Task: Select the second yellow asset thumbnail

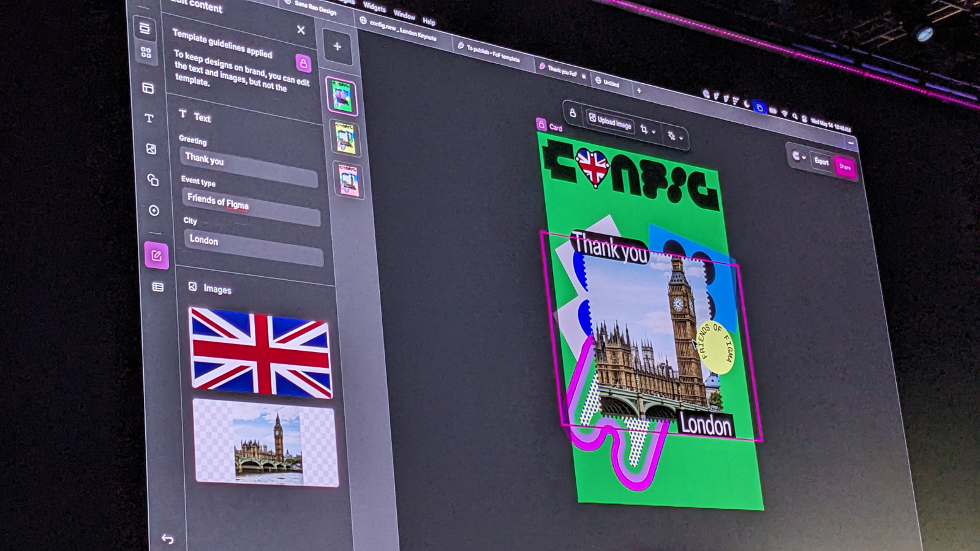Action: (345, 138)
